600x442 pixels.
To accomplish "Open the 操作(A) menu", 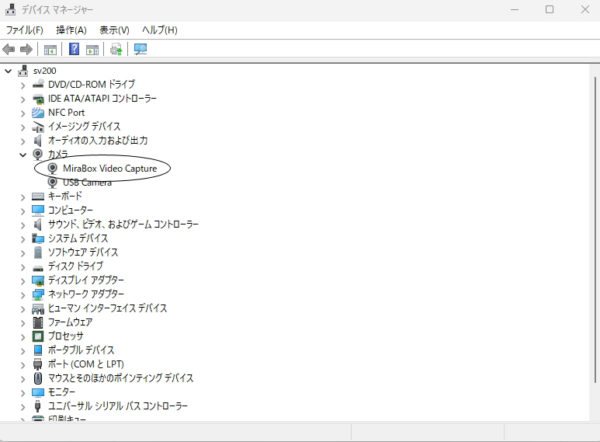I will (x=70, y=30).
